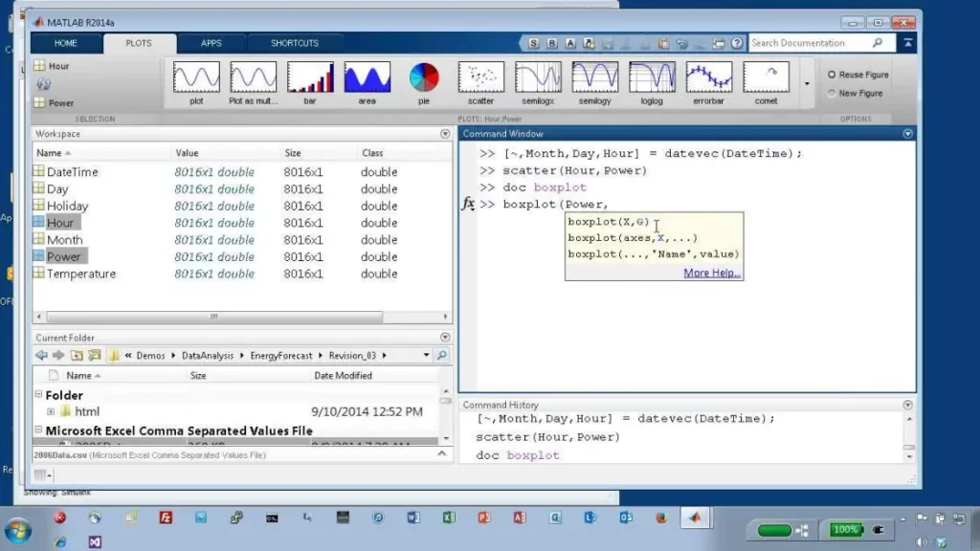Open the APPS tab
980x551 pixels.
pos(212,42)
